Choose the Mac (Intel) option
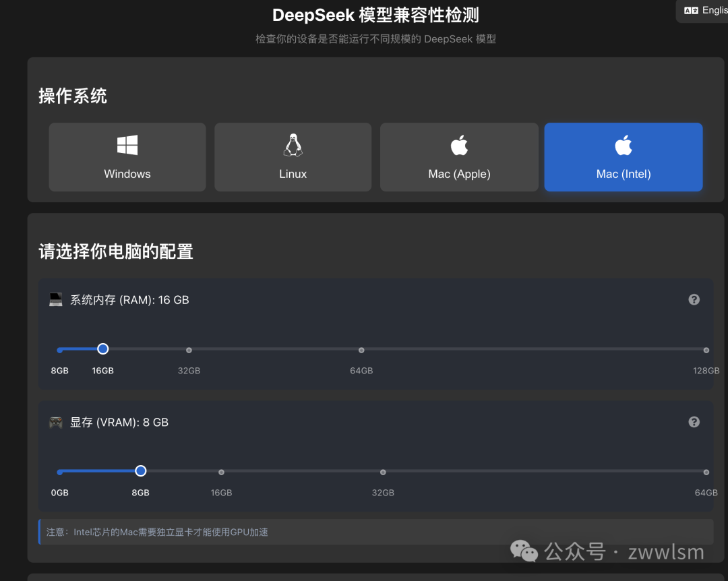 point(624,157)
